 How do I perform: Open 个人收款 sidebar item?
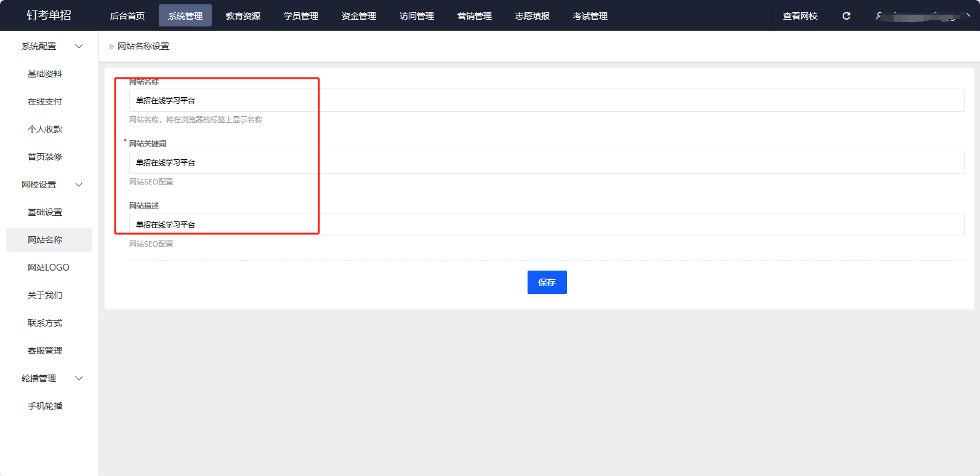point(45,129)
